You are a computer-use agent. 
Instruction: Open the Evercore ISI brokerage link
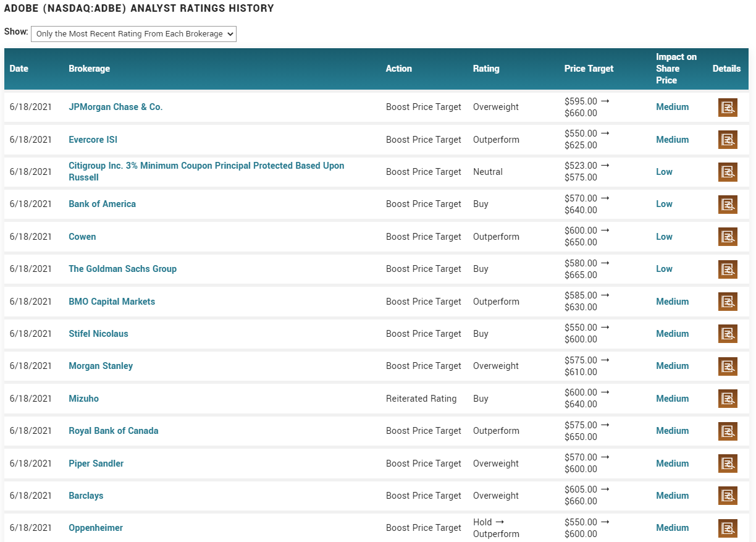coord(93,140)
